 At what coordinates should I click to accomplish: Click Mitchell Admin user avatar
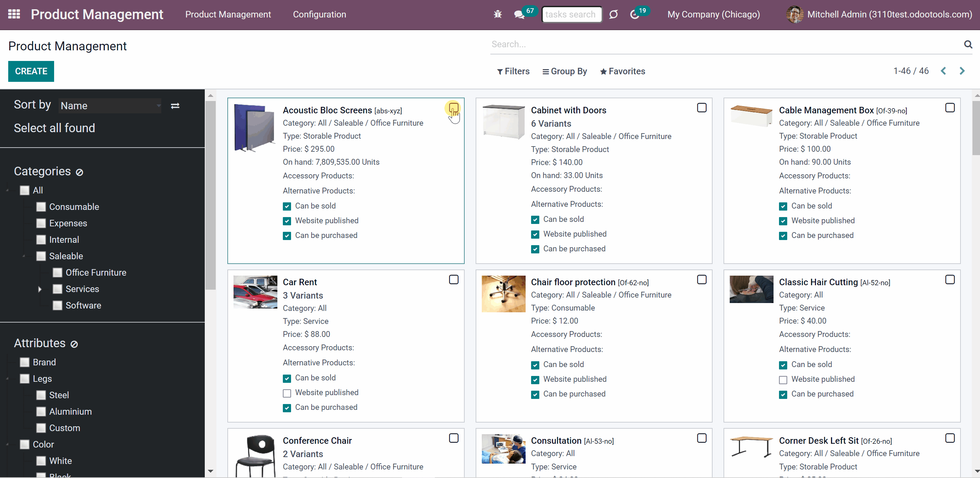(x=795, y=14)
